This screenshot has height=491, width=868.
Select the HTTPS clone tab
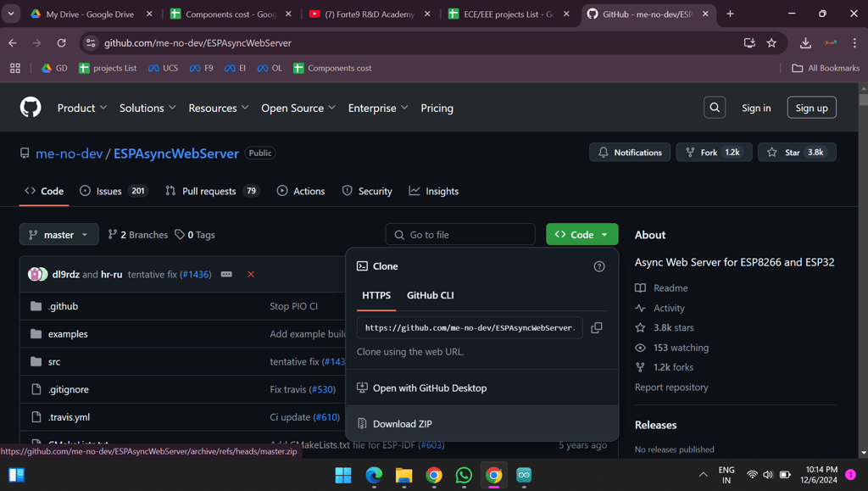click(376, 296)
